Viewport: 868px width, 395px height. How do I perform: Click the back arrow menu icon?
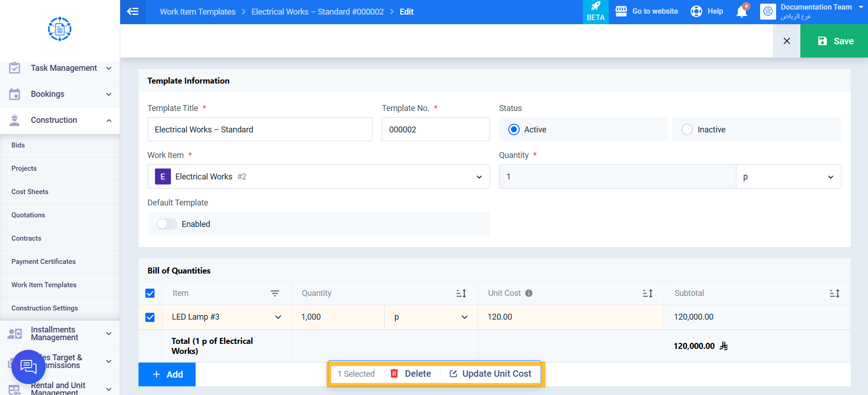133,11
